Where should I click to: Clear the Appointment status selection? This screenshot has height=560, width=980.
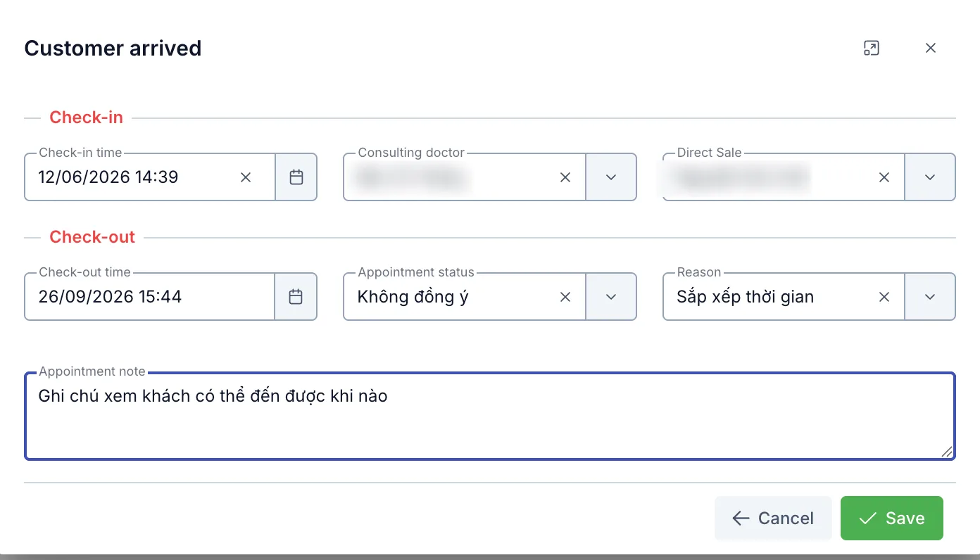[565, 297]
